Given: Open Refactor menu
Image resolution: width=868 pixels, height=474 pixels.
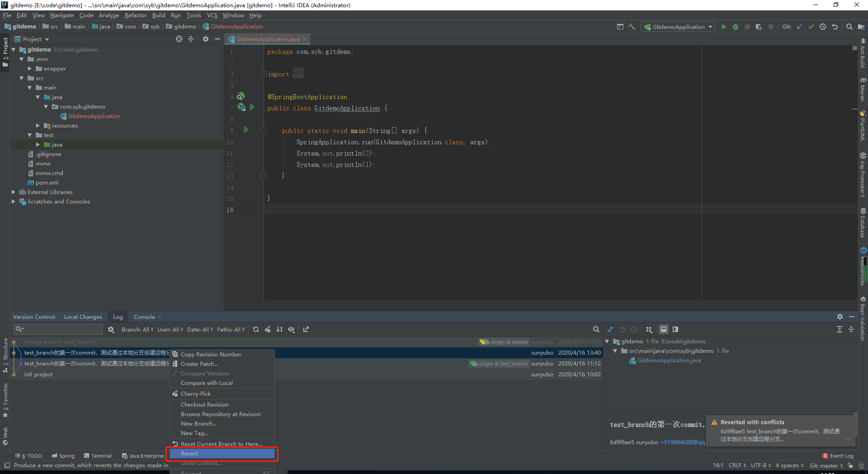Looking at the screenshot, I should (x=136, y=15).
